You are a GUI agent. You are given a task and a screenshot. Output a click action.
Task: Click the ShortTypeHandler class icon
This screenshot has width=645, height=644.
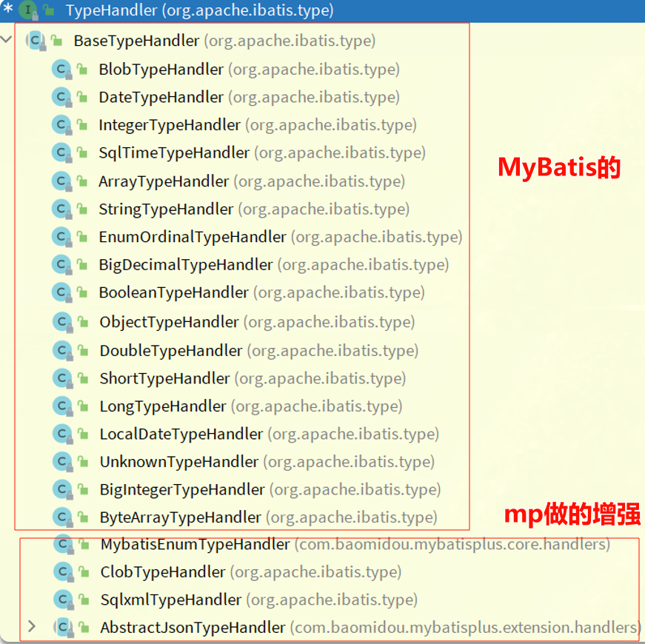62,378
